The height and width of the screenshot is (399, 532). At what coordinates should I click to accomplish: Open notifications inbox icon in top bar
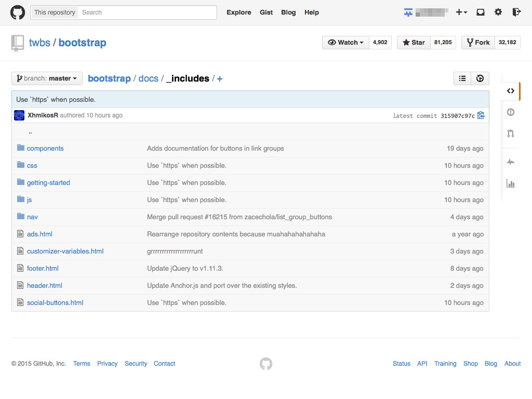click(x=480, y=11)
